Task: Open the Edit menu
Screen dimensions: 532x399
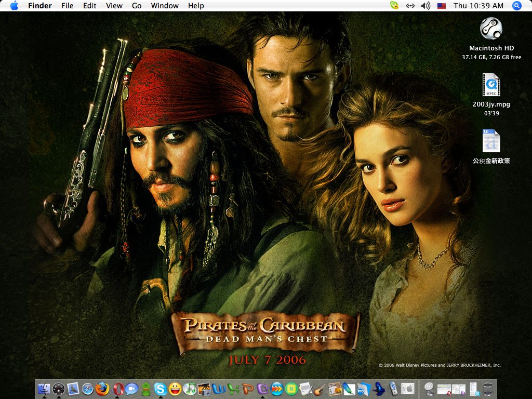Action: [89, 6]
